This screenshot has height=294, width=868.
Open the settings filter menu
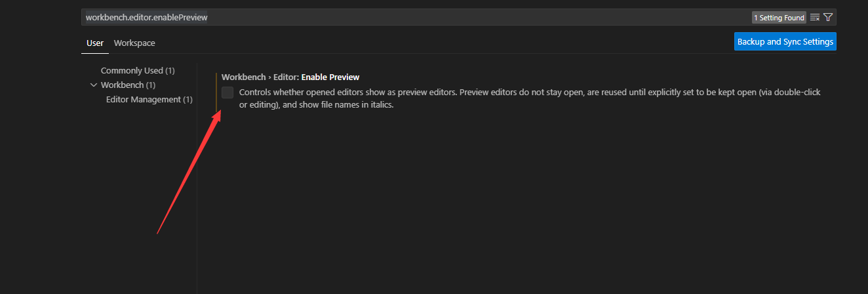828,18
